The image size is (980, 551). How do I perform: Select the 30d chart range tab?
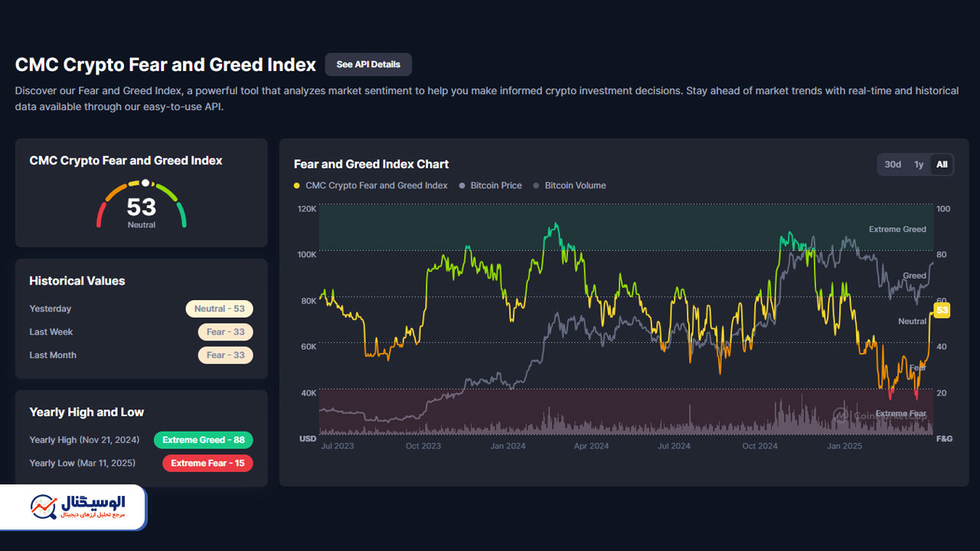pos(893,165)
